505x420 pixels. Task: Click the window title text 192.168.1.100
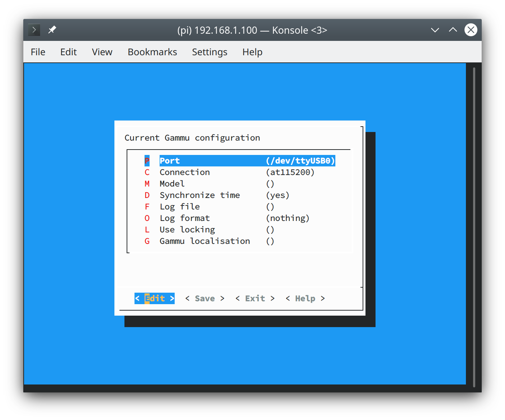pyautogui.click(x=226, y=30)
